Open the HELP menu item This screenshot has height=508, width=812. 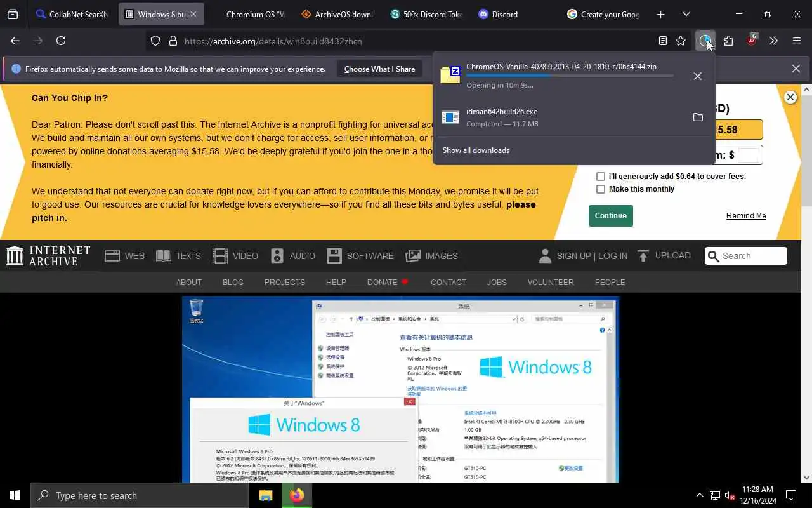pos(336,282)
